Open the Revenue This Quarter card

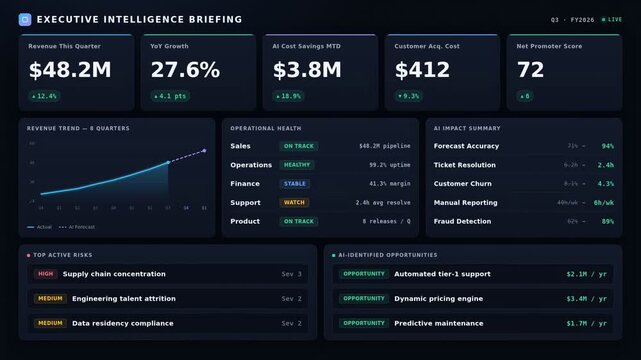(76, 72)
